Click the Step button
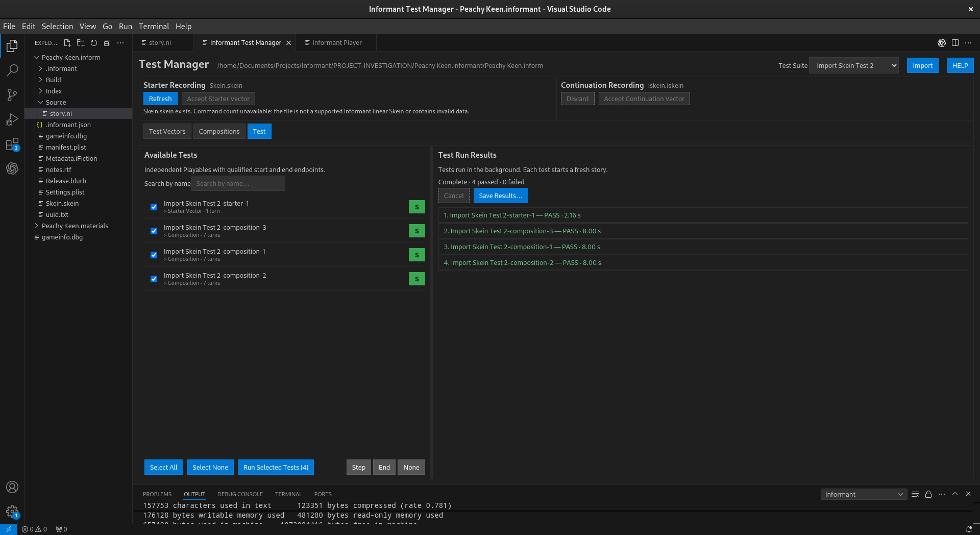This screenshot has width=980, height=535. point(359,467)
